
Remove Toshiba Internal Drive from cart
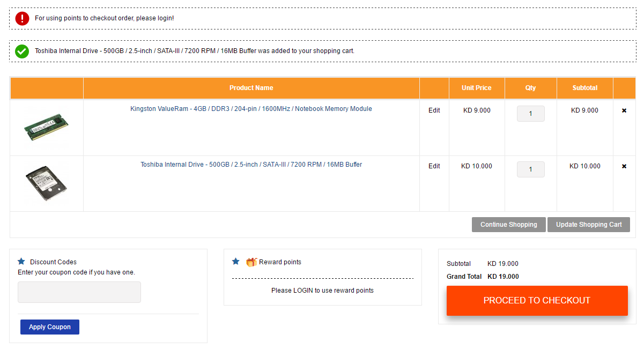624,166
